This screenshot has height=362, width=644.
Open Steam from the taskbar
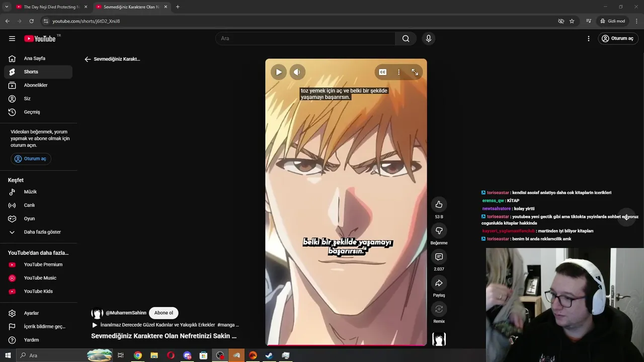(x=269, y=355)
